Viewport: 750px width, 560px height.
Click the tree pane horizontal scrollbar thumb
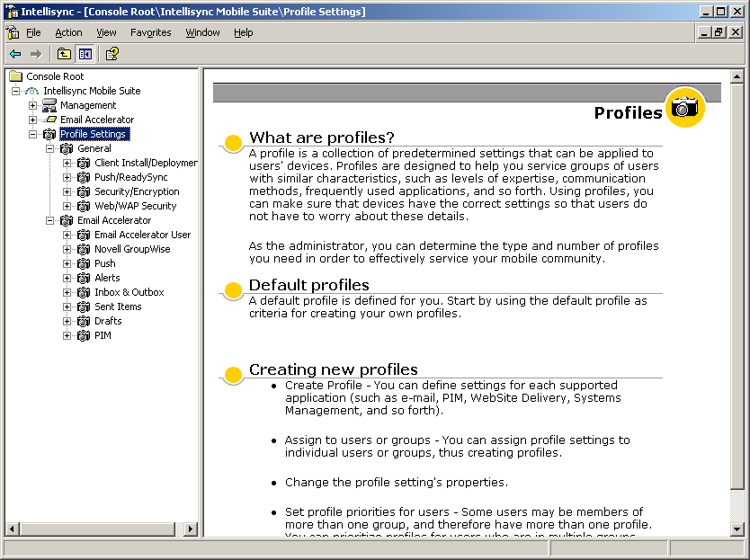tap(98, 529)
